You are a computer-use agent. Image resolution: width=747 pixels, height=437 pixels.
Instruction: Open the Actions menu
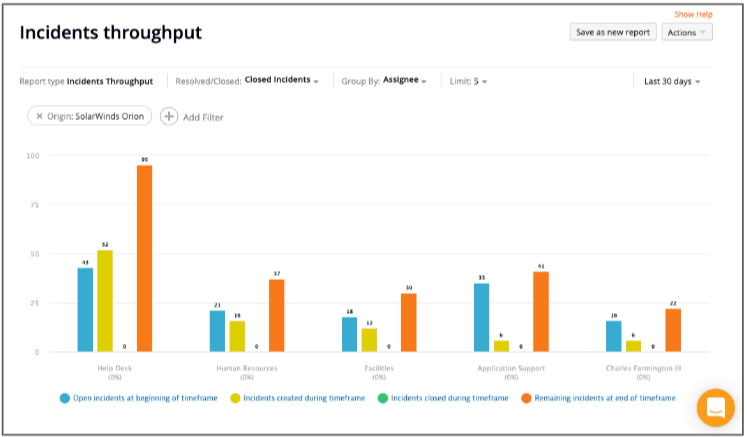coord(686,32)
